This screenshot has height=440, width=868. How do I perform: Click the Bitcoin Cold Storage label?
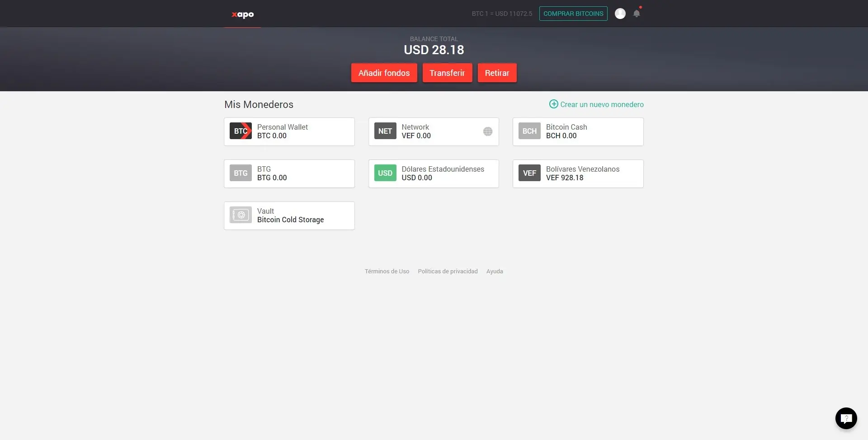291,220
